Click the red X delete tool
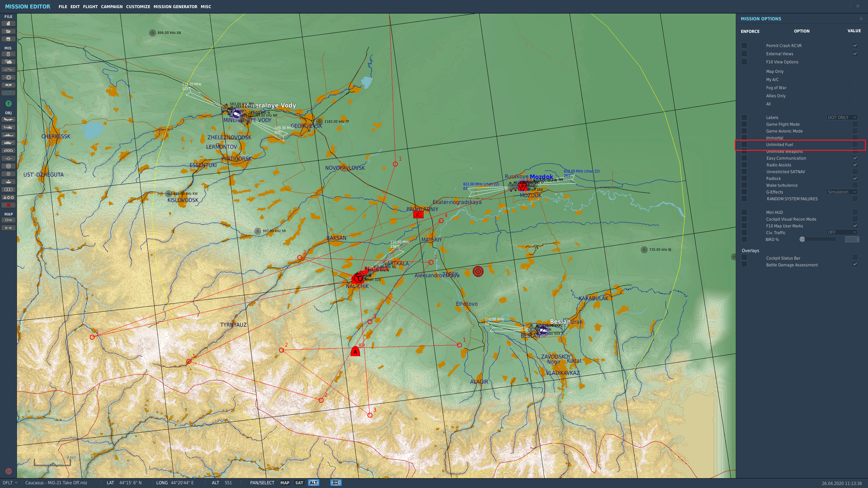 click(x=8, y=205)
